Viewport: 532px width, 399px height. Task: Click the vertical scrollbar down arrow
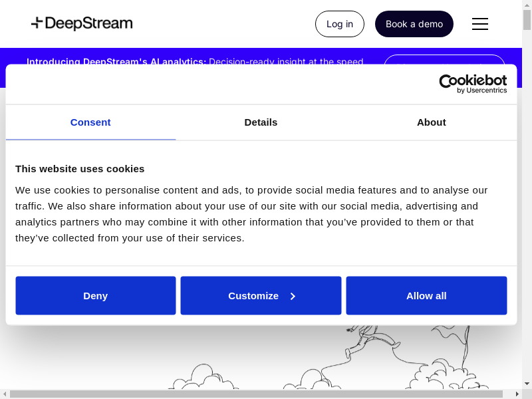(x=527, y=384)
